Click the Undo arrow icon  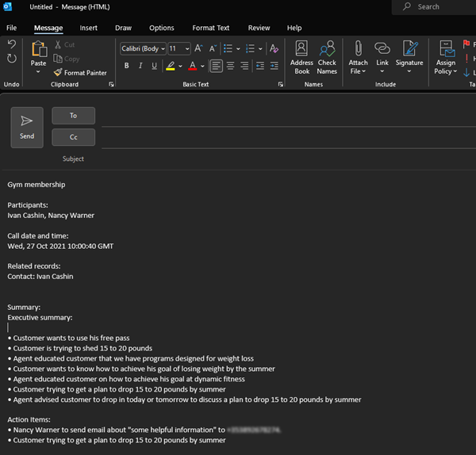pos(12,44)
